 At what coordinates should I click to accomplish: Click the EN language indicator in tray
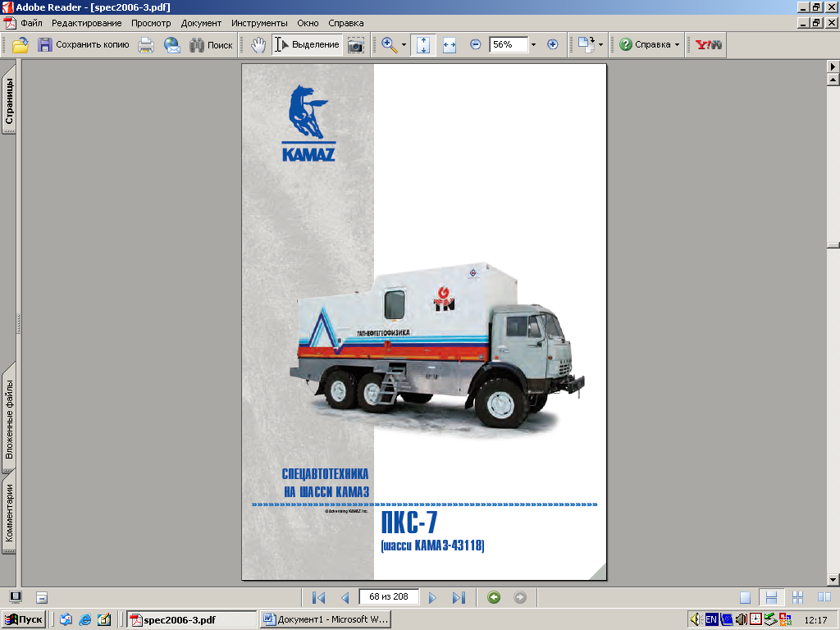point(711,620)
